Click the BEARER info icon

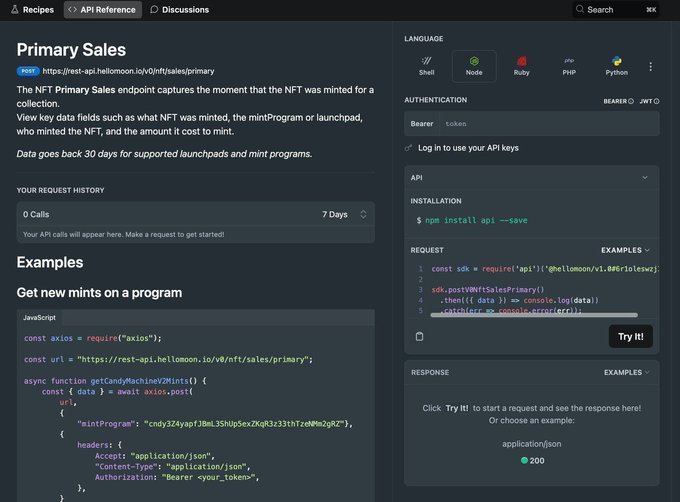click(x=631, y=101)
